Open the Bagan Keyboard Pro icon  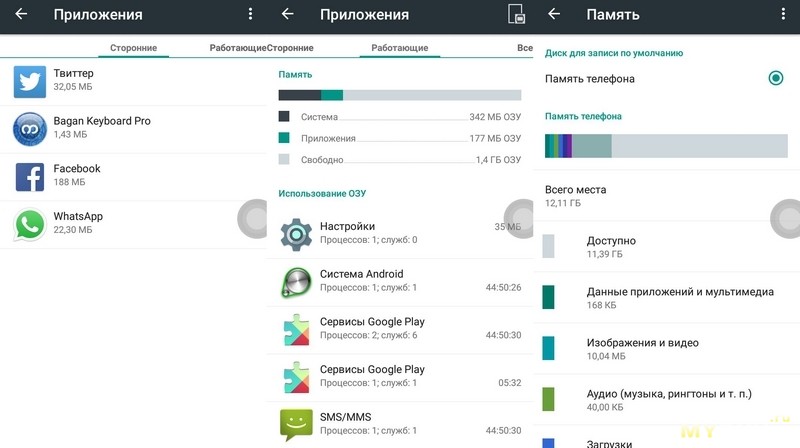pos(30,129)
